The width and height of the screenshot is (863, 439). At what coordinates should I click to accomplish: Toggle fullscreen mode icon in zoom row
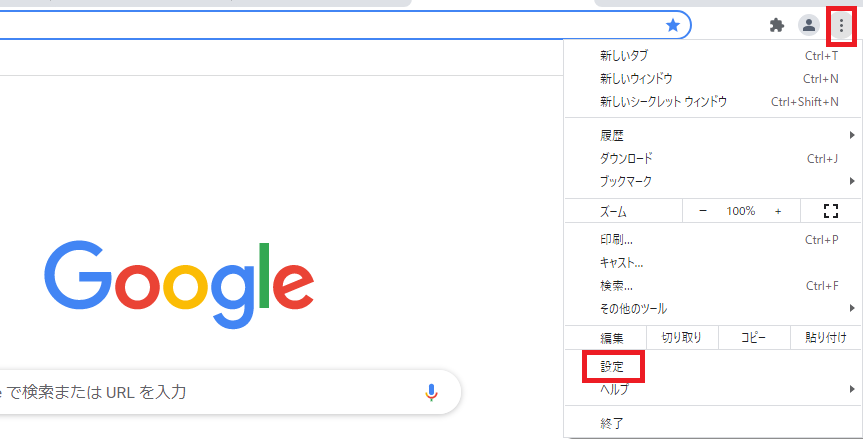point(831,211)
